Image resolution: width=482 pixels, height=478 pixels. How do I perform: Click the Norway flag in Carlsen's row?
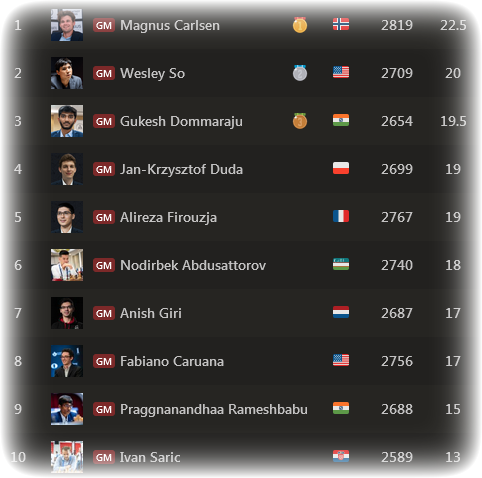pos(341,24)
